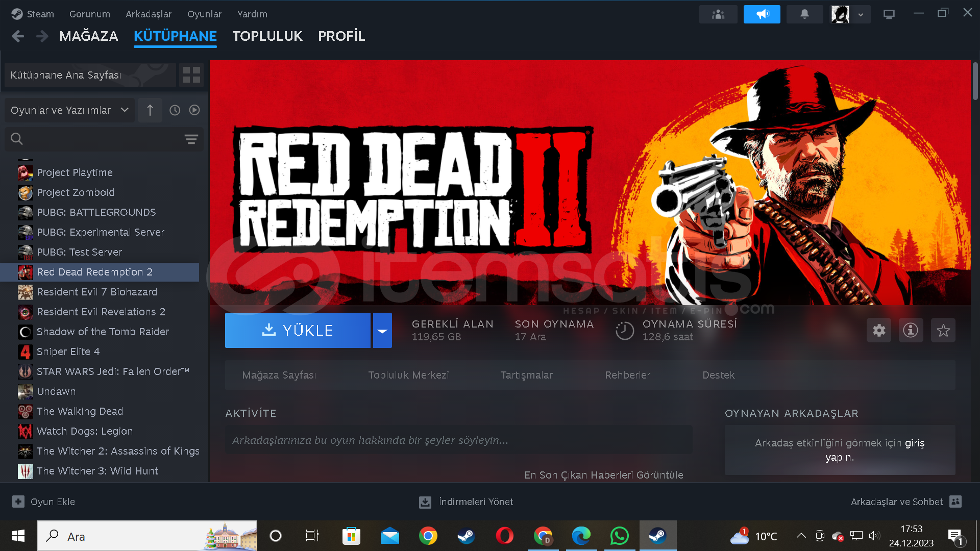Enter Big Picture mode via monitor icon
This screenshot has width=980, height=551.
pyautogui.click(x=889, y=14)
